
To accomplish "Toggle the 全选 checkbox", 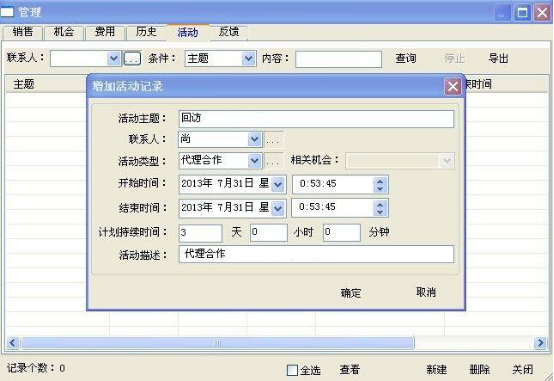I will pyautogui.click(x=292, y=370).
